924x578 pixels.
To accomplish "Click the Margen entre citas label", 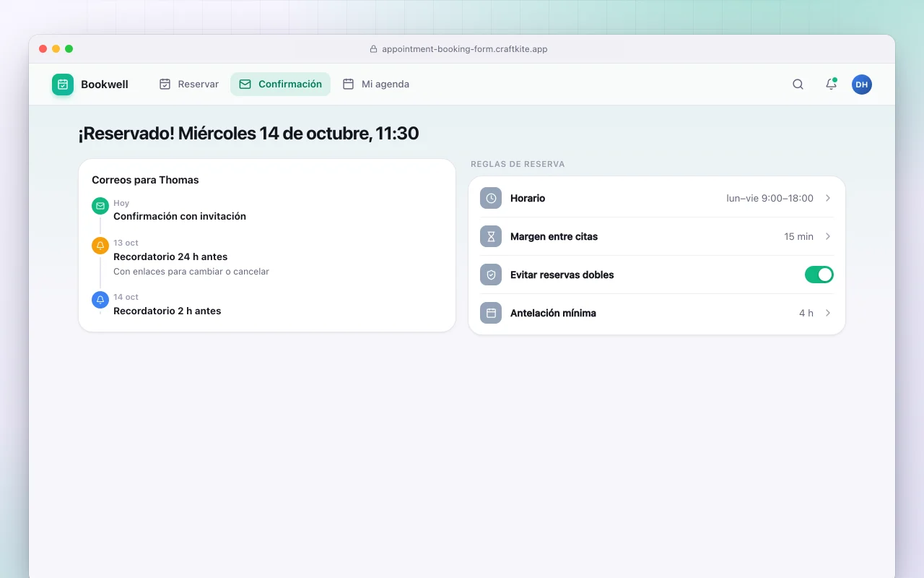I will click(x=554, y=236).
